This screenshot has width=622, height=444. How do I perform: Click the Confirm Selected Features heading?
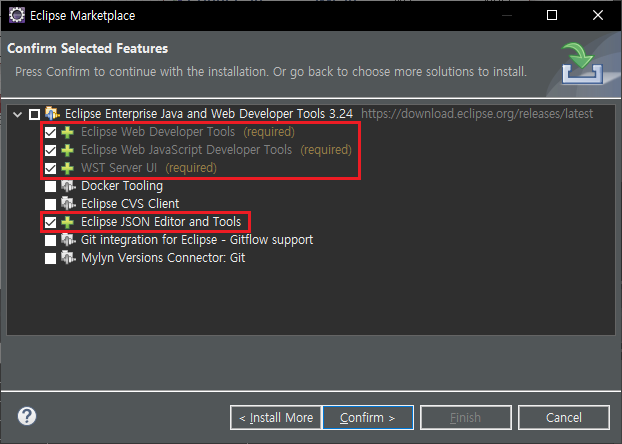point(88,48)
